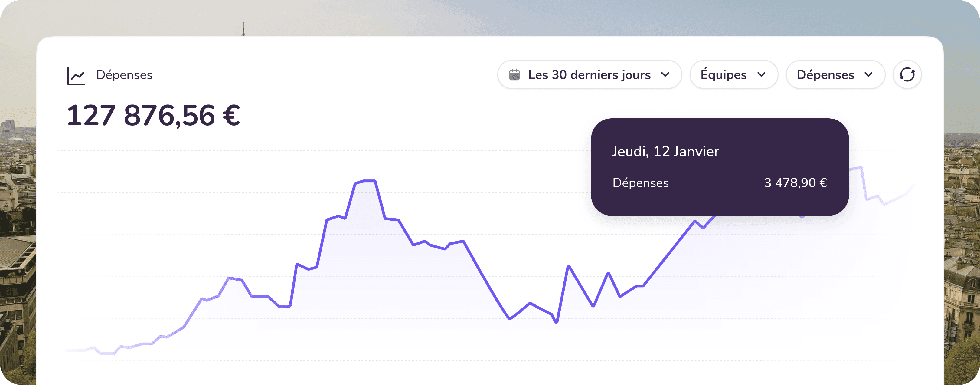Expand the chevron next to Les 30 derniers jours
The width and height of the screenshot is (980, 385).
(665, 75)
